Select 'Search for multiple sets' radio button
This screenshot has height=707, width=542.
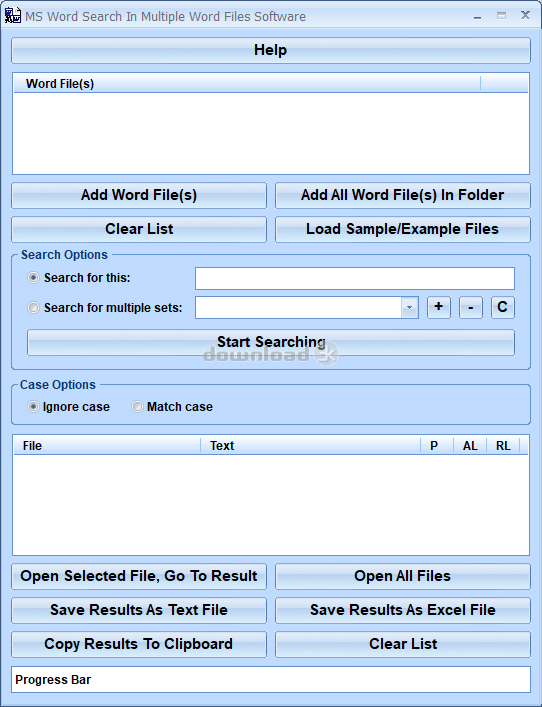coord(33,308)
